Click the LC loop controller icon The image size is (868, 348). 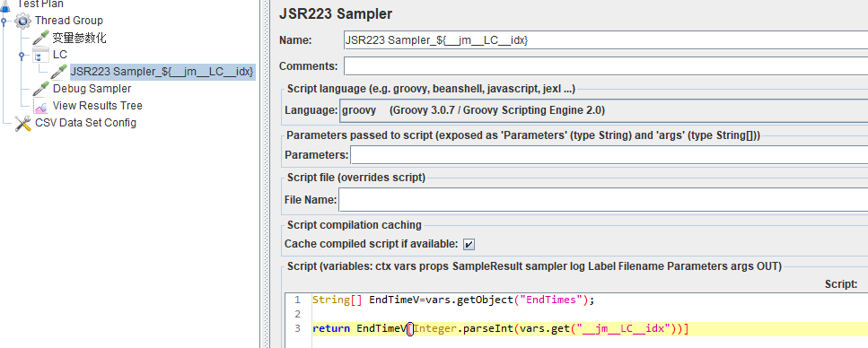40,56
